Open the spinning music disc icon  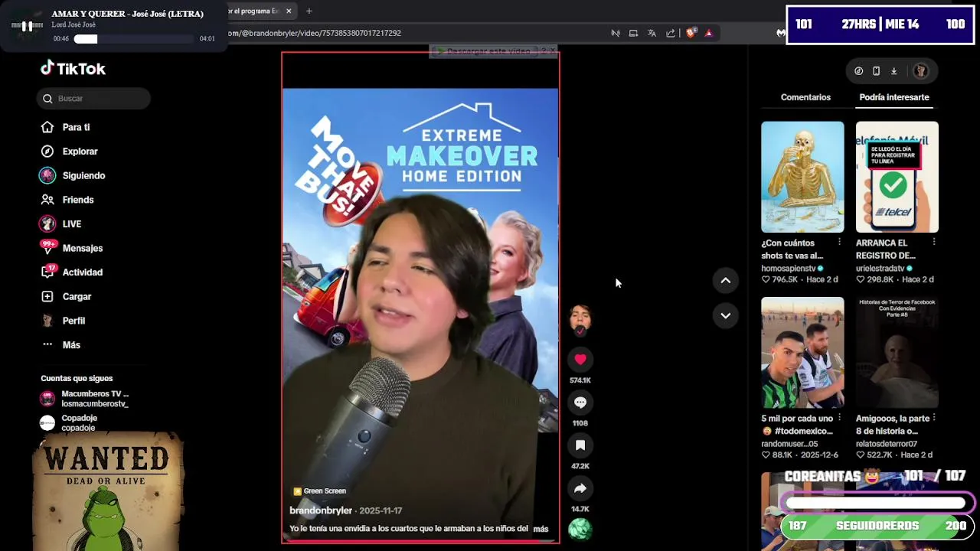click(x=580, y=529)
